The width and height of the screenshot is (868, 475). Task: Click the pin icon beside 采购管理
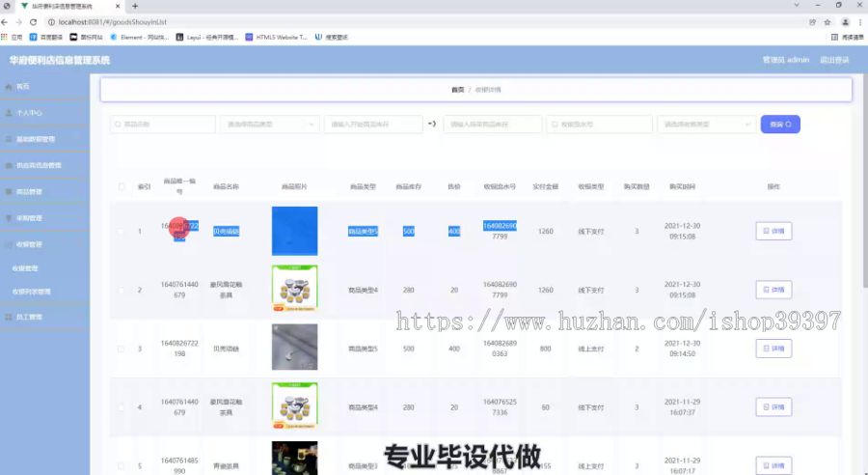click(x=9, y=218)
